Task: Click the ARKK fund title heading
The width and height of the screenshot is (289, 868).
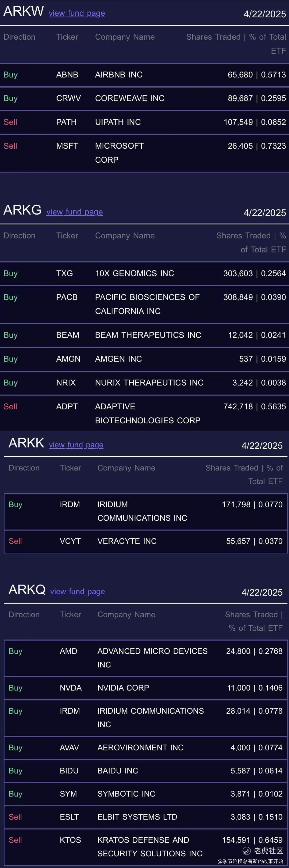Action: (26, 443)
